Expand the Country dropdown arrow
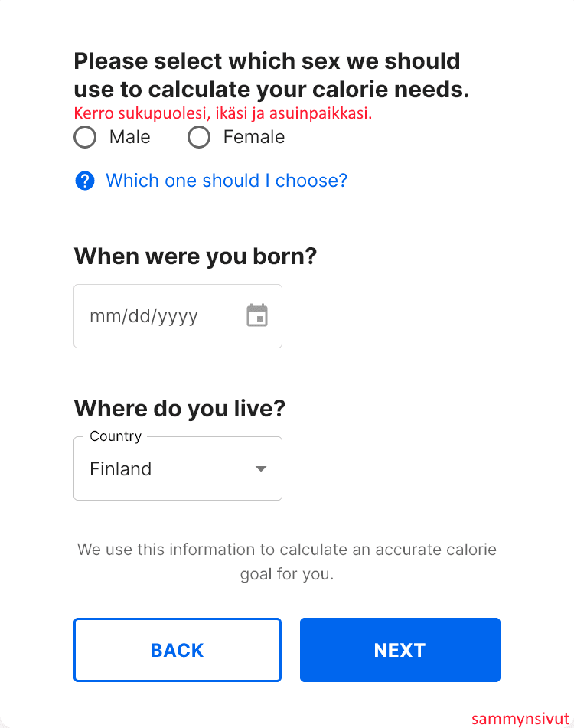Image resolution: width=574 pixels, height=728 pixels. click(x=261, y=468)
